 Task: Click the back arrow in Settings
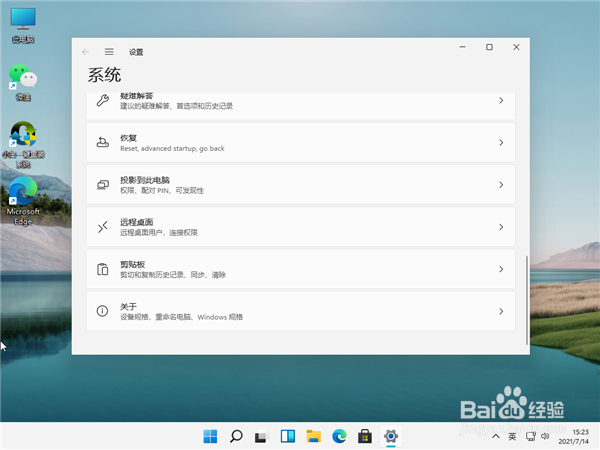point(85,52)
